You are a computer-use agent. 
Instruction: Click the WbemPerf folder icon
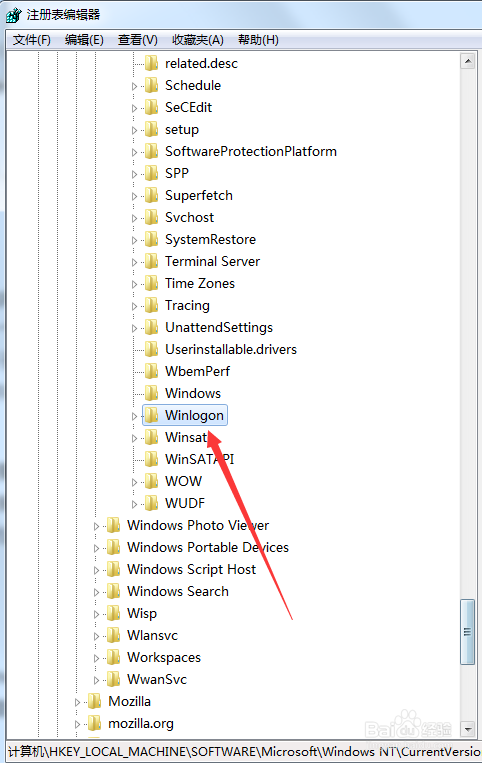pyautogui.click(x=152, y=371)
